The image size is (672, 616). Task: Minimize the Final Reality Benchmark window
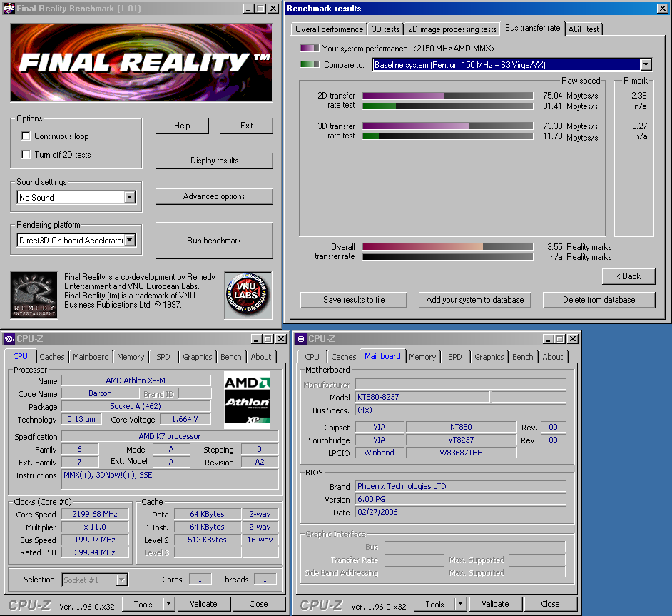click(248, 9)
